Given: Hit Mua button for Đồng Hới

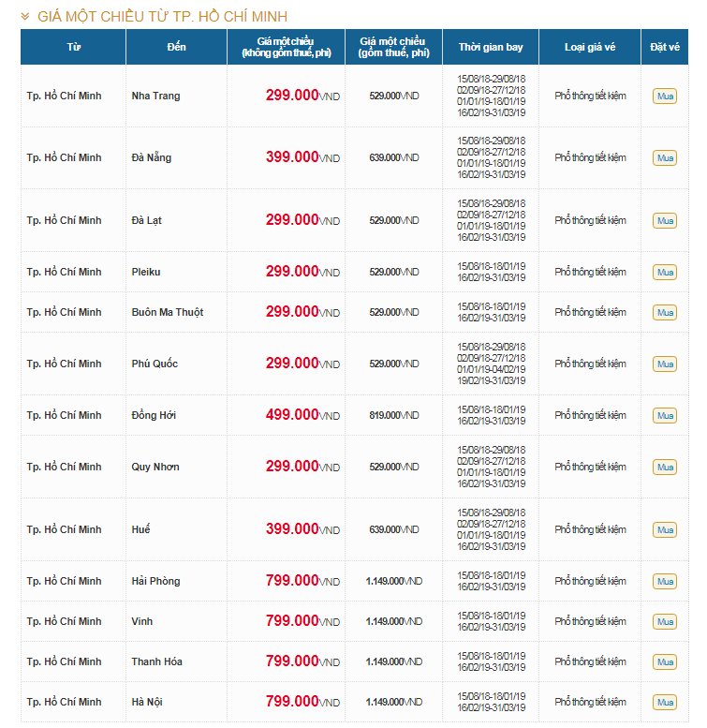Looking at the screenshot, I should coord(665,415).
